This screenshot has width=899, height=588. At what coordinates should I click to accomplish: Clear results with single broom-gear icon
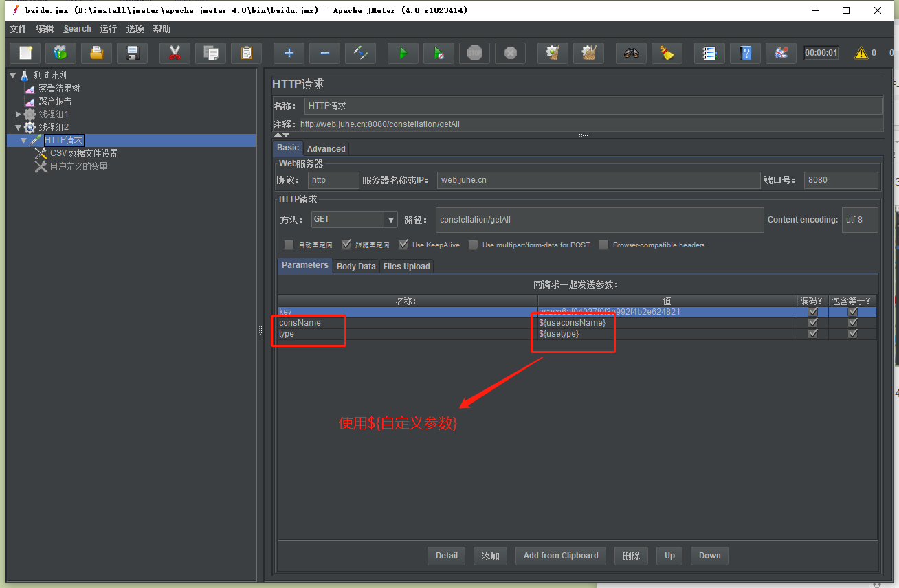(553, 53)
